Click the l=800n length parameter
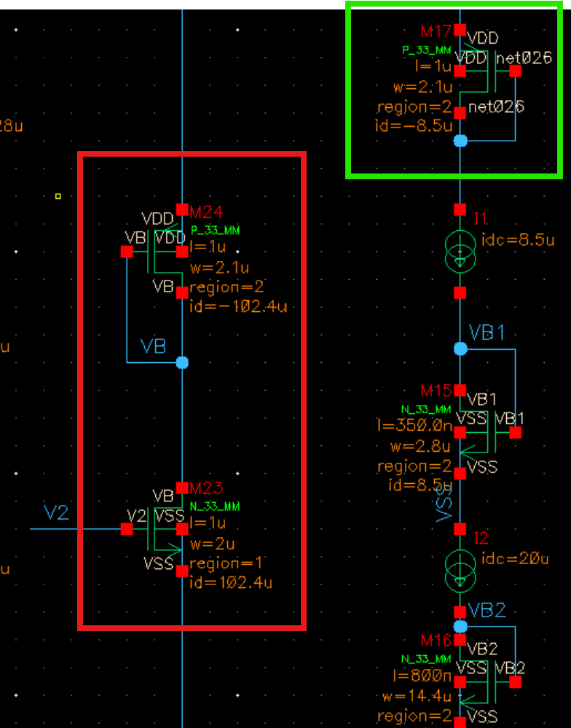Screen dimensions: 571x728 [422, 676]
